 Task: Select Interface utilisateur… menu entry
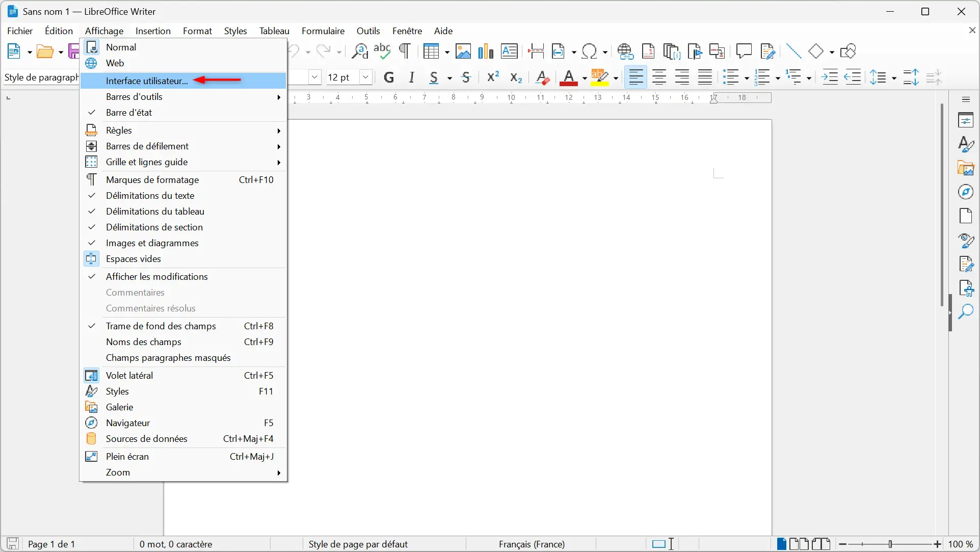pyautogui.click(x=183, y=81)
